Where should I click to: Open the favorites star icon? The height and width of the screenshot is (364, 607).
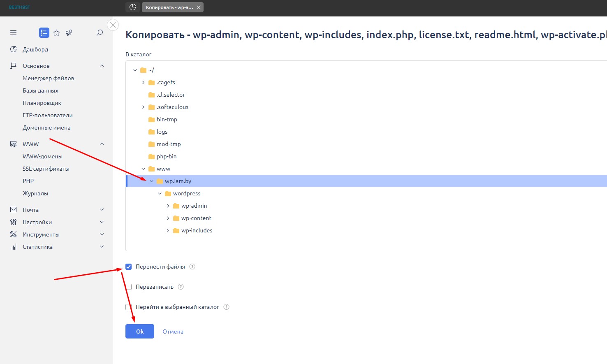pyautogui.click(x=57, y=33)
